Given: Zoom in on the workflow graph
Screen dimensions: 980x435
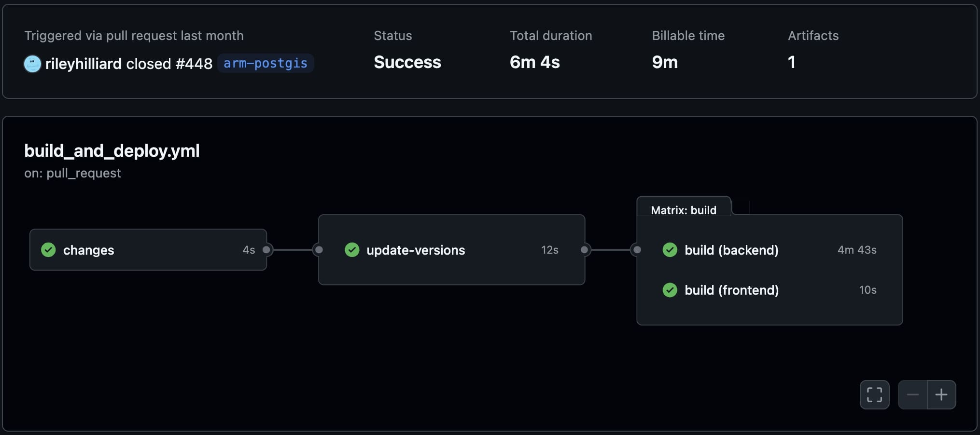Looking at the screenshot, I should coord(941,394).
